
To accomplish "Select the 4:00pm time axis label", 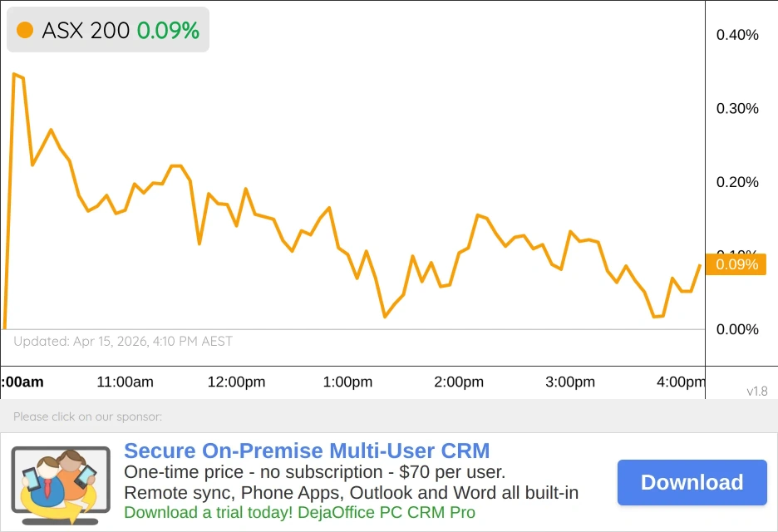I will [x=680, y=382].
